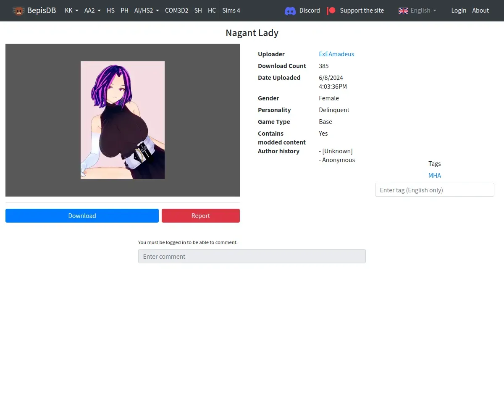
Task: Click the Anonymous author history entry
Action: pyautogui.click(x=337, y=160)
